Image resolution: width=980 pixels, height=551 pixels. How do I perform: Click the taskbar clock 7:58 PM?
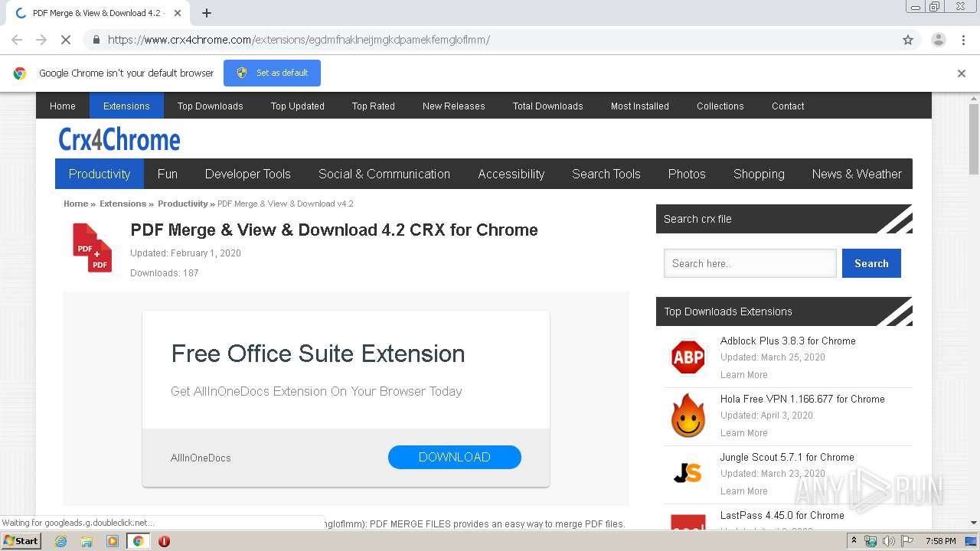pyautogui.click(x=940, y=541)
